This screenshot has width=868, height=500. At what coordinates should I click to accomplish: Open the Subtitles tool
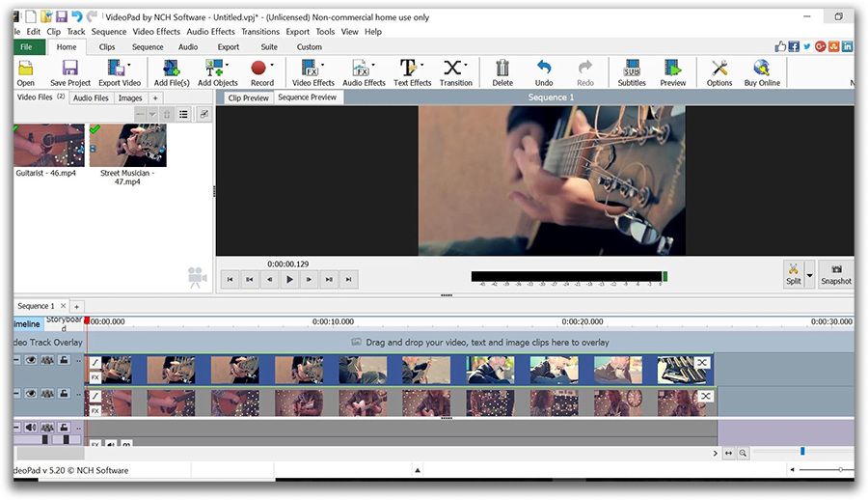[x=632, y=69]
